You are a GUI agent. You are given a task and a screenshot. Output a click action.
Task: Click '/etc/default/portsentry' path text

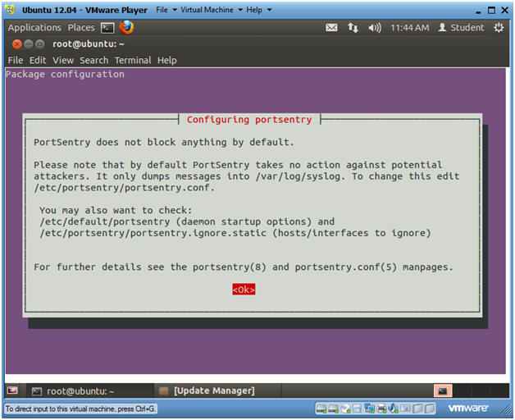click(105, 221)
